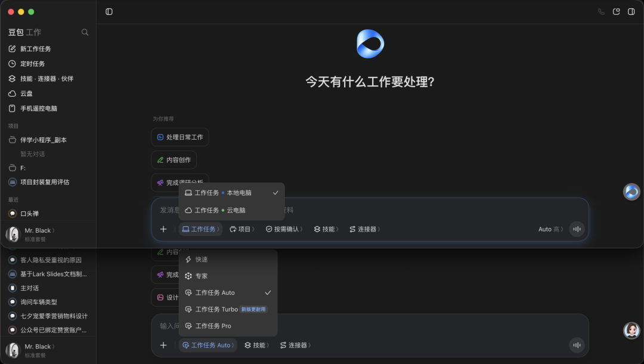Image resolution: width=644 pixels, height=364 pixels.
Task: Select 工作任务 · 云电脑 option
Action: click(x=231, y=210)
